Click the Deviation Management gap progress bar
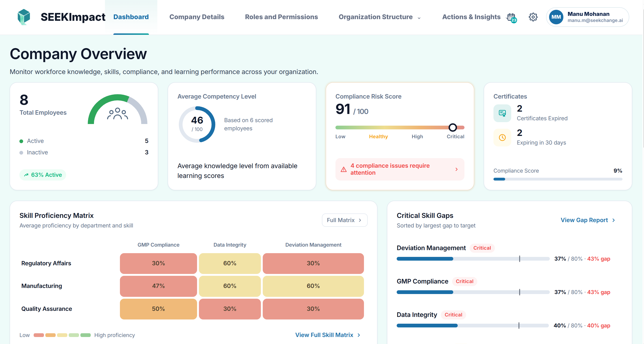 tap(473, 259)
